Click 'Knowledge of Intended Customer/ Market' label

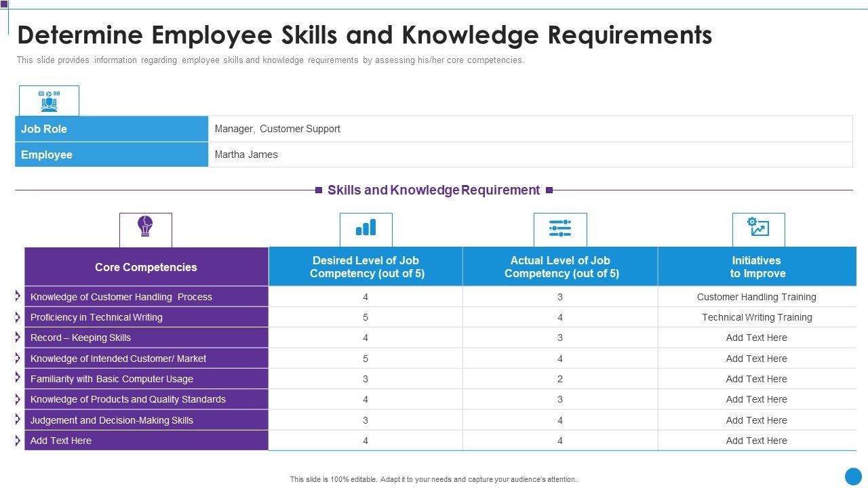click(x=118, y=359)
